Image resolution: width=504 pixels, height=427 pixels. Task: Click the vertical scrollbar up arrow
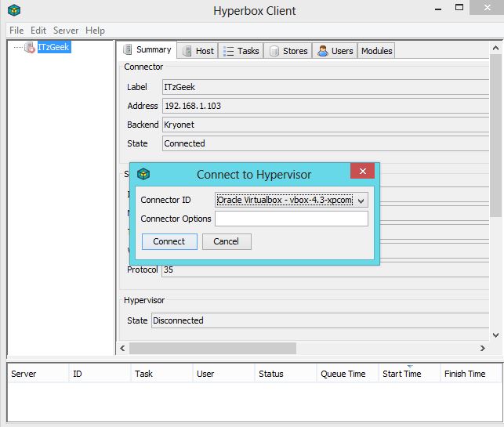(495, 49)
